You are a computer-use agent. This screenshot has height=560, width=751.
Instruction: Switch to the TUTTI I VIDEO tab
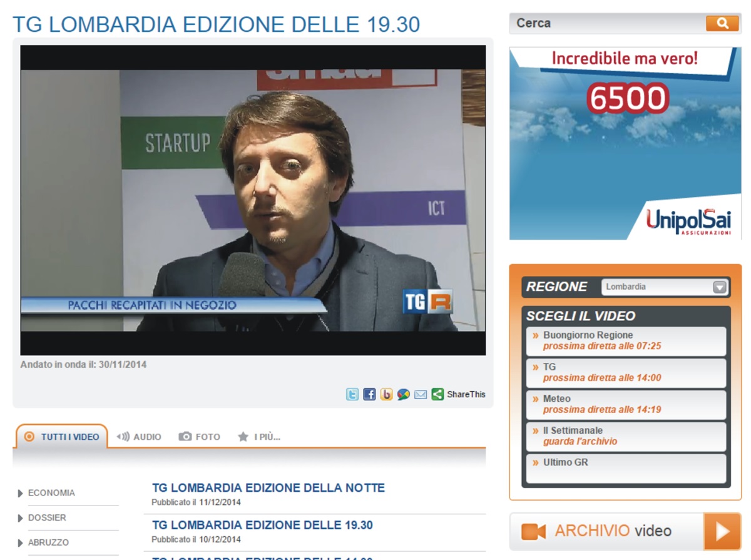(x=62, y=437)
